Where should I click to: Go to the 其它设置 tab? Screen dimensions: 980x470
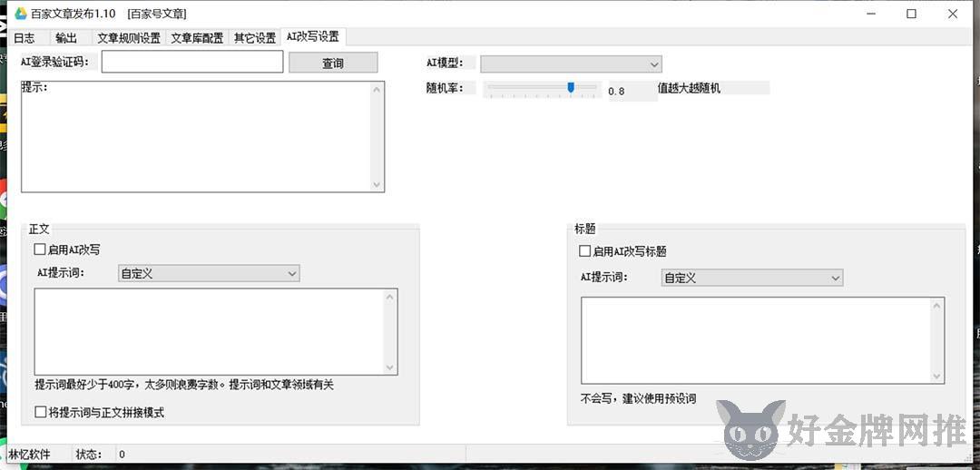point(254,37)
